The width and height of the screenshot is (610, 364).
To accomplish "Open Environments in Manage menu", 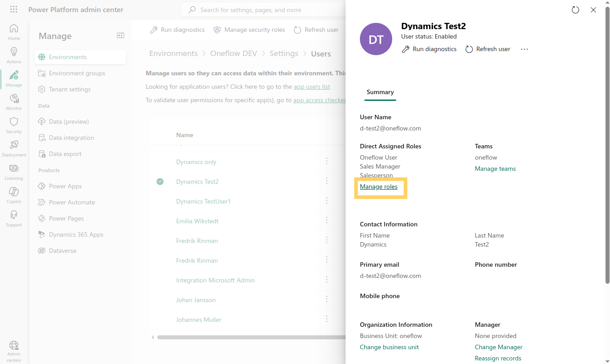I will point(80,57).
